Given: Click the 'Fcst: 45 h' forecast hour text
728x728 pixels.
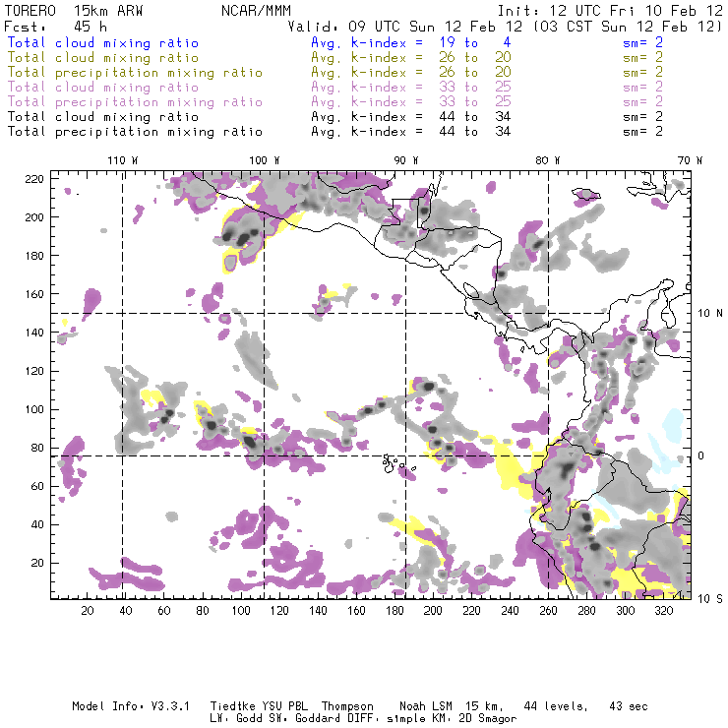Looking at the screenshot, I should pyautogui.click(x=55, y=27).
